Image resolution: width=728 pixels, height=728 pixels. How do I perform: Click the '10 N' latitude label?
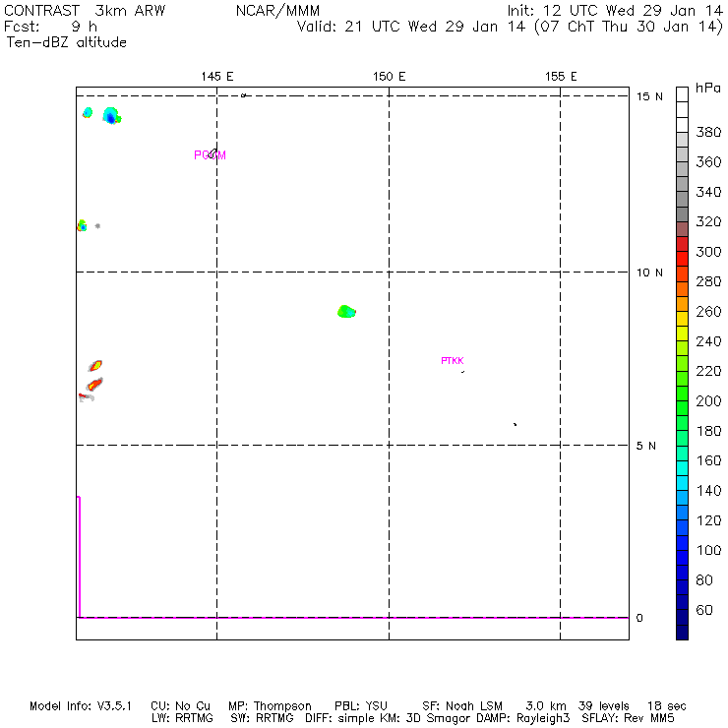(649, 273)
